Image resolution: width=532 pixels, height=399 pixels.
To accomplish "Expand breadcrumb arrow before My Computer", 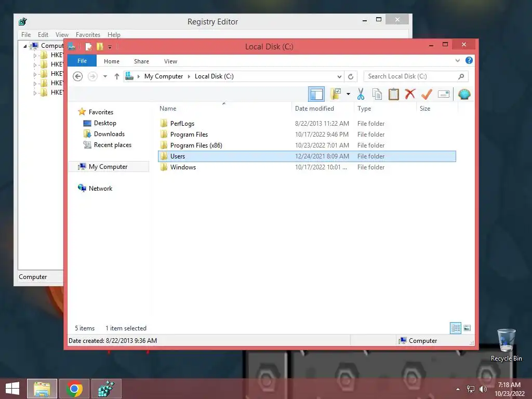I will pyautogui.click(x=138, y=77).
